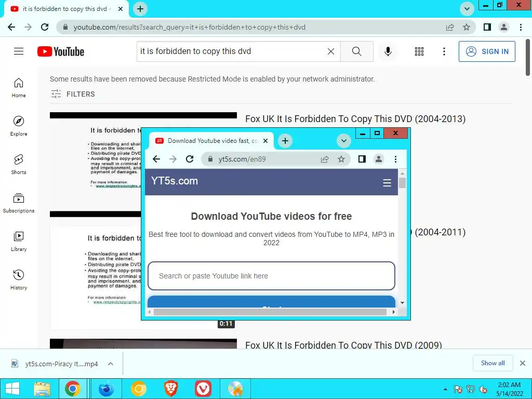Open Brave browser from taskbar

(171, 389)
